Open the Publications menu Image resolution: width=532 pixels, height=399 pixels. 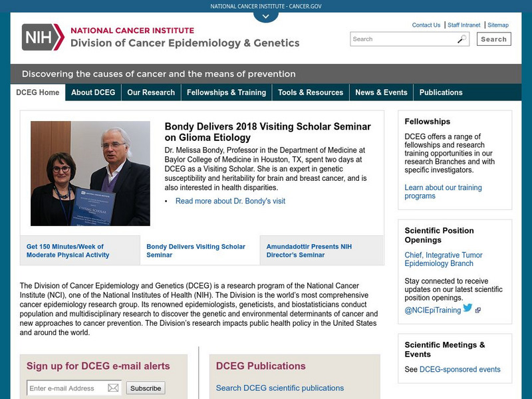pyautogui.click(x=441, y=92)
